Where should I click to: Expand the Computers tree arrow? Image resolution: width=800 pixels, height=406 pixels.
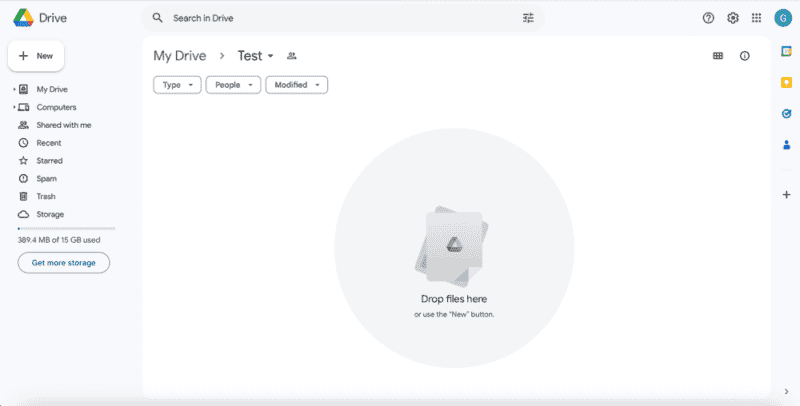(x=14, y=107)
